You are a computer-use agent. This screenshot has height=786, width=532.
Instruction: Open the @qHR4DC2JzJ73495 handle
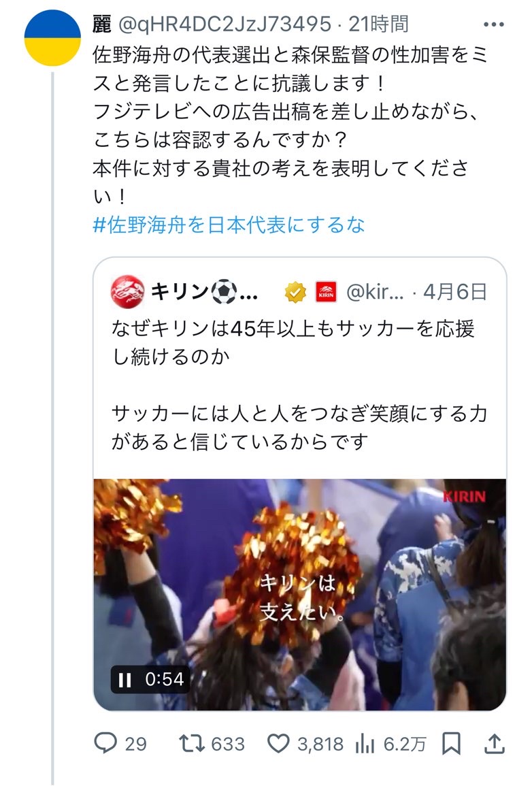click(x=225, y=24)
